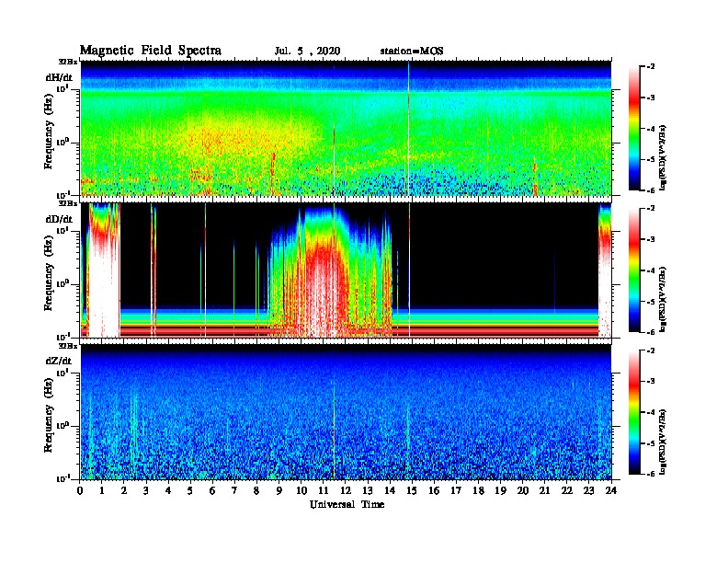Click the "Universal Time" axis title
This screenshot has width=728, height=563.
click(x=347, y=504)
